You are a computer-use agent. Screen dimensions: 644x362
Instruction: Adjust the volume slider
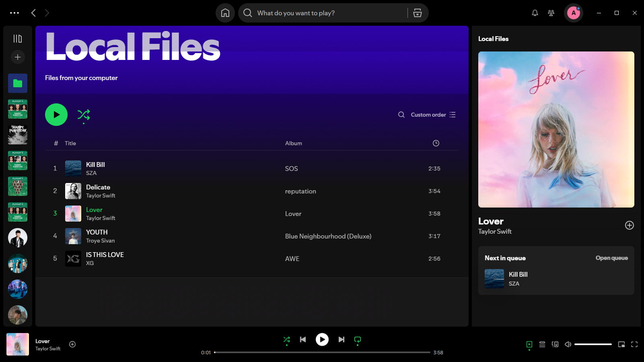click(x=593, y=344)
